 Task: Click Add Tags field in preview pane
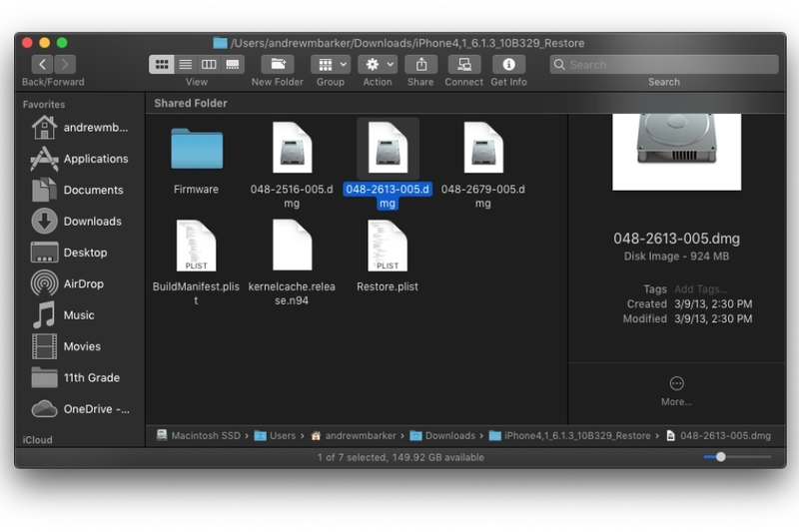click(x=701, y=289)
